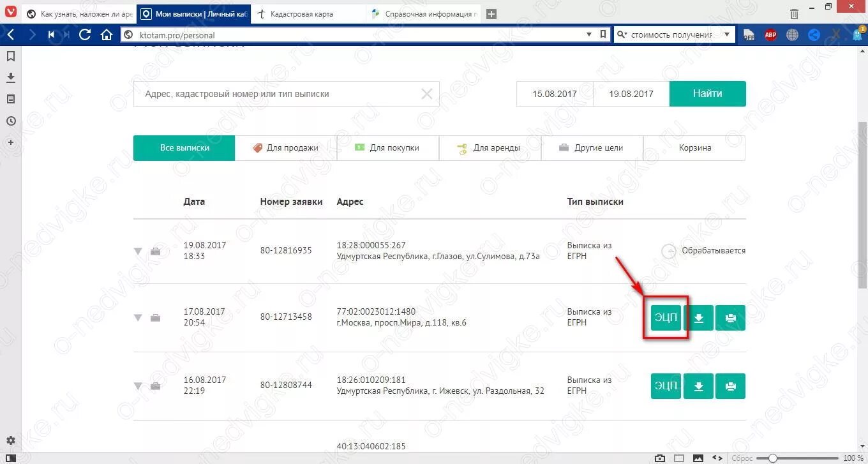Capture the page with the camera icon
The width and height of the screenshot is (868, 464).
(x=660, y=458)
